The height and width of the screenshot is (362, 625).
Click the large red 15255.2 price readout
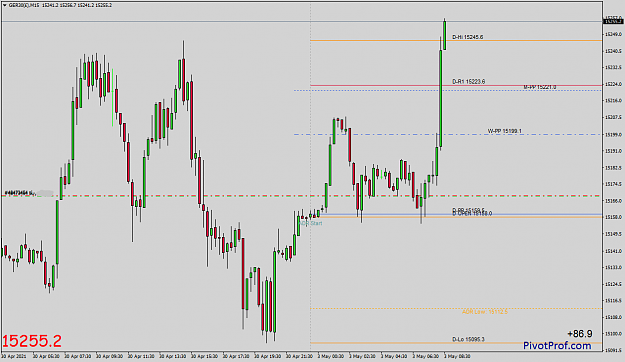click(32, 341)
